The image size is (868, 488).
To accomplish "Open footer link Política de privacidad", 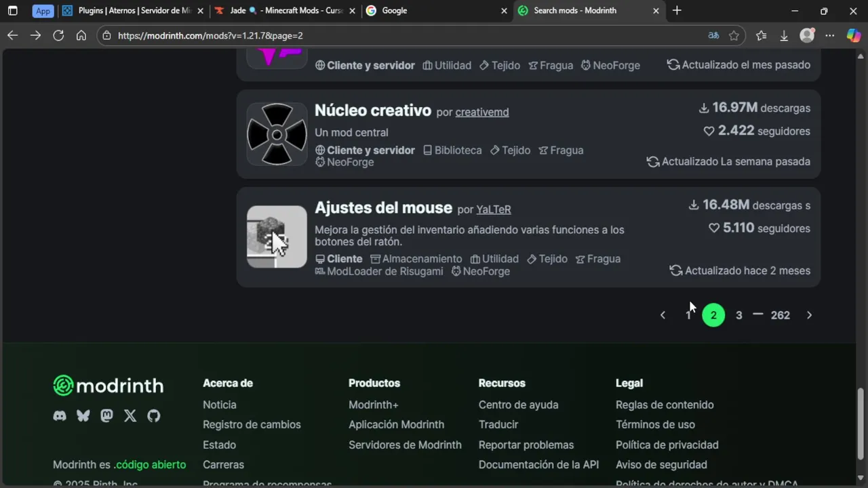I will point(667,445).
